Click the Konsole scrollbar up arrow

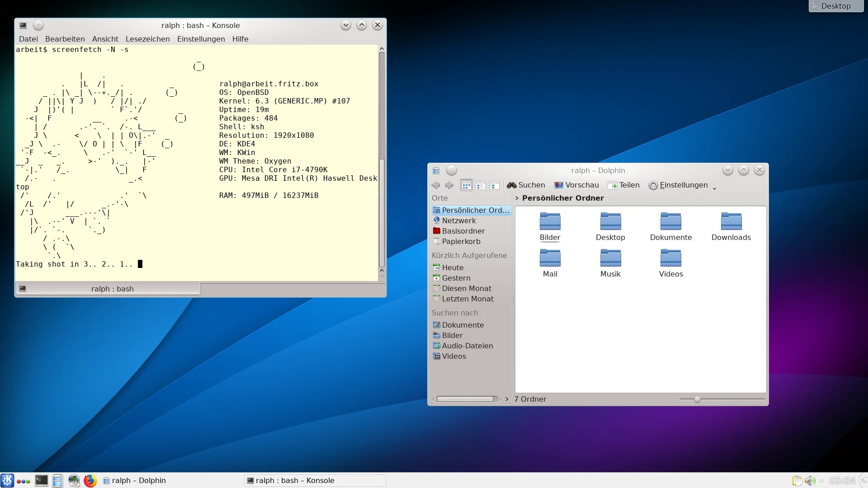click(382, 48)
